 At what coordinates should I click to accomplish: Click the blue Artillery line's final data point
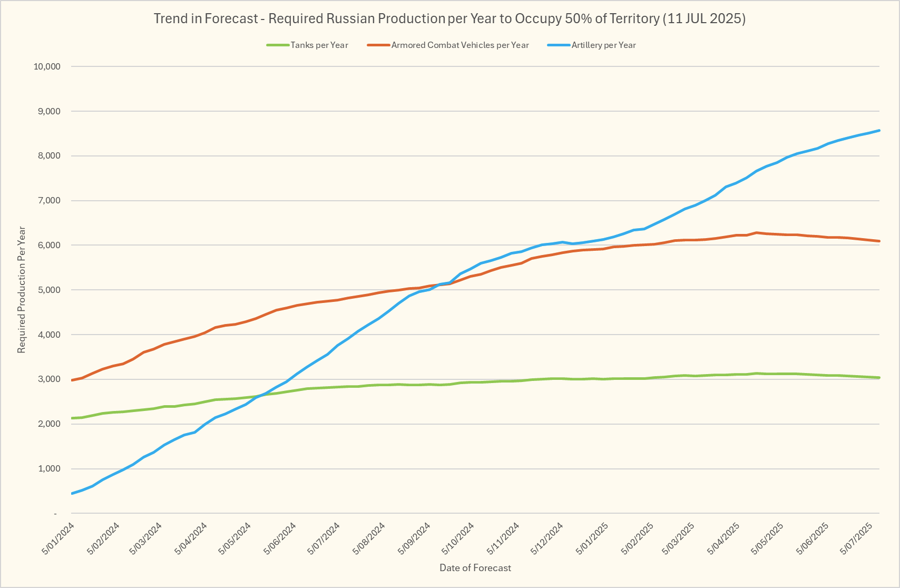tap(879, 130)
